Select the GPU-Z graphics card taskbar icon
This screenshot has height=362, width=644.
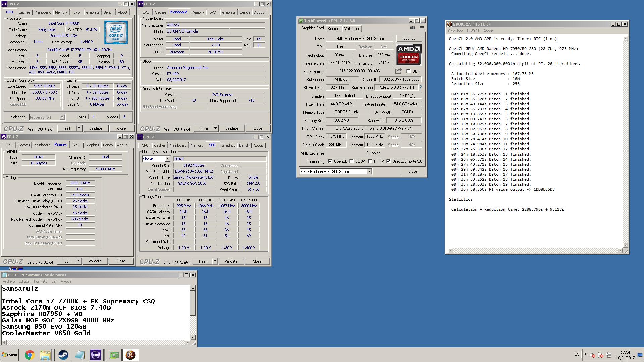[114, 355]
